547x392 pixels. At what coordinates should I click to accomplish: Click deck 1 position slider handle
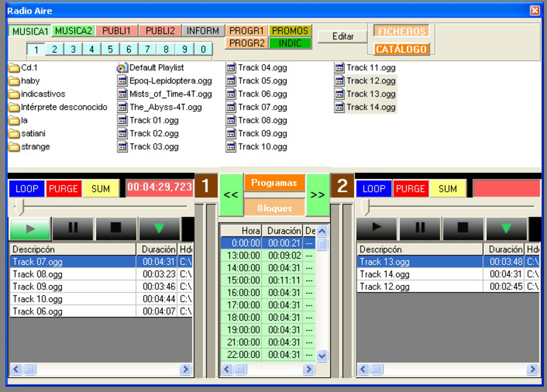[x=20, y=207]
